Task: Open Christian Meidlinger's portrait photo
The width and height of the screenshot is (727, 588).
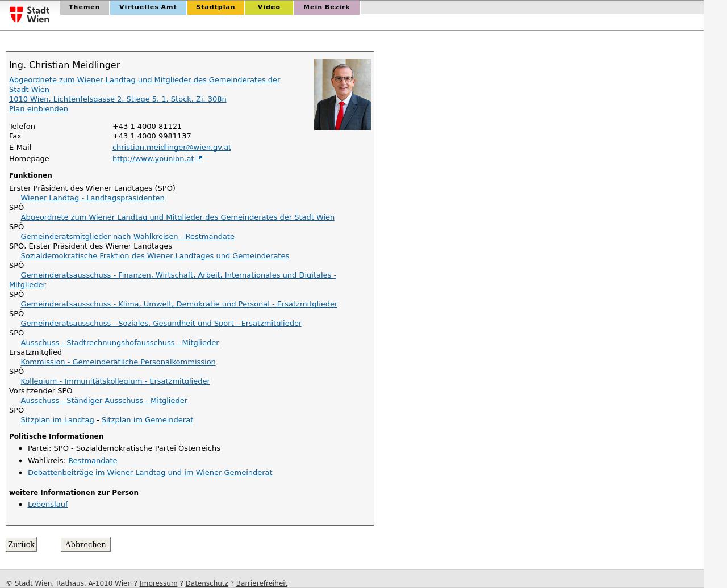Action: pos(342,94)
